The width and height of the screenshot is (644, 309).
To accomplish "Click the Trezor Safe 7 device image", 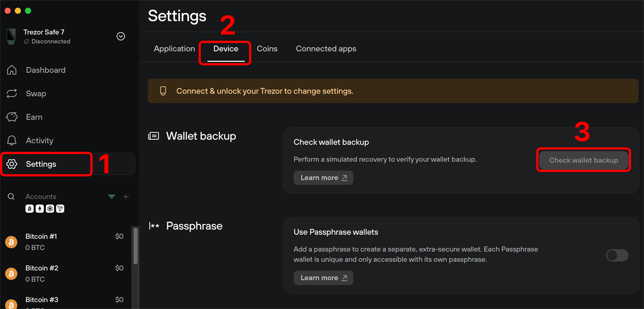I will click(11, 36).
